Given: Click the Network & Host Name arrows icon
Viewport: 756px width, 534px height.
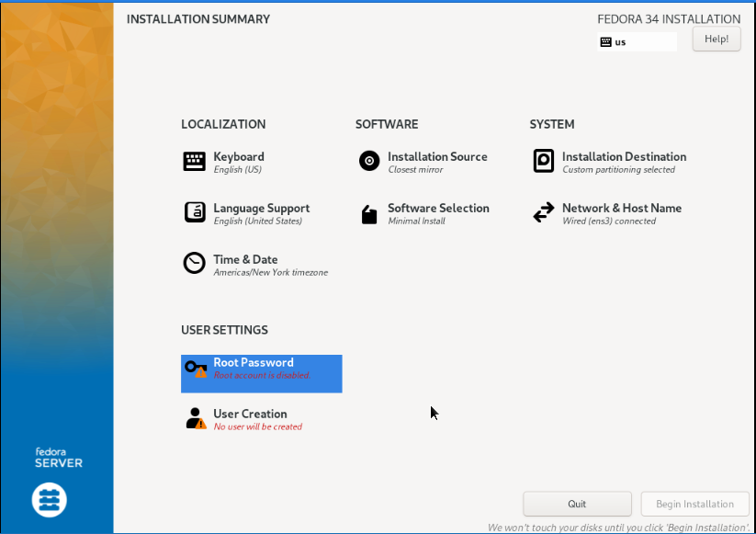Looking at the screenshot, I should [544, 212].
